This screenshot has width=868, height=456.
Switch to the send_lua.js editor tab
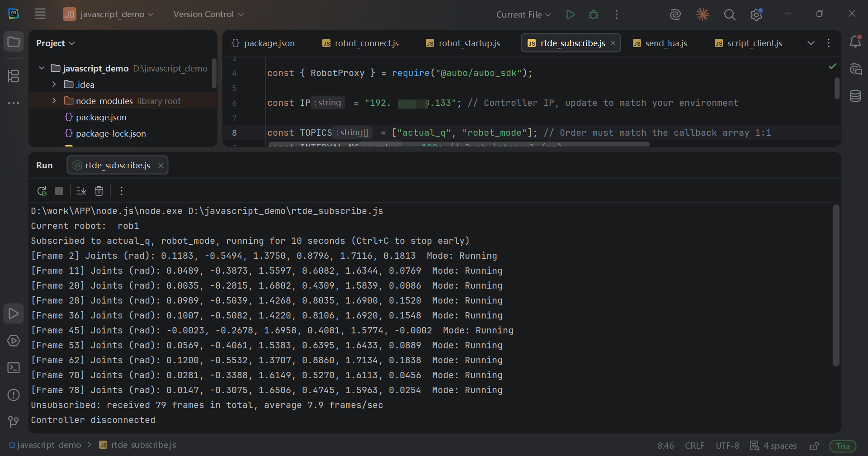tap(660, 43)
